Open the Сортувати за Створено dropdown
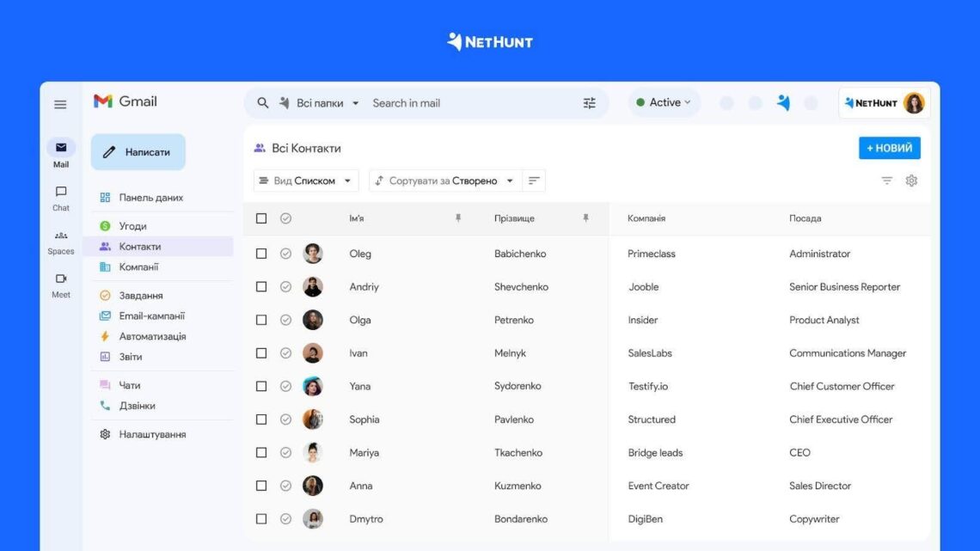980x551 pixels. point(444,181)
